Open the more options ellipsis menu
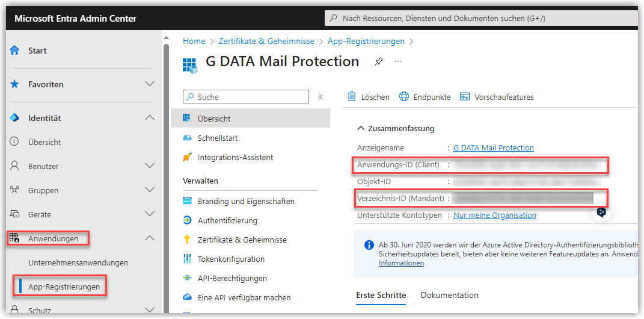Screen dimensions: 644x319 coord(397,61)
